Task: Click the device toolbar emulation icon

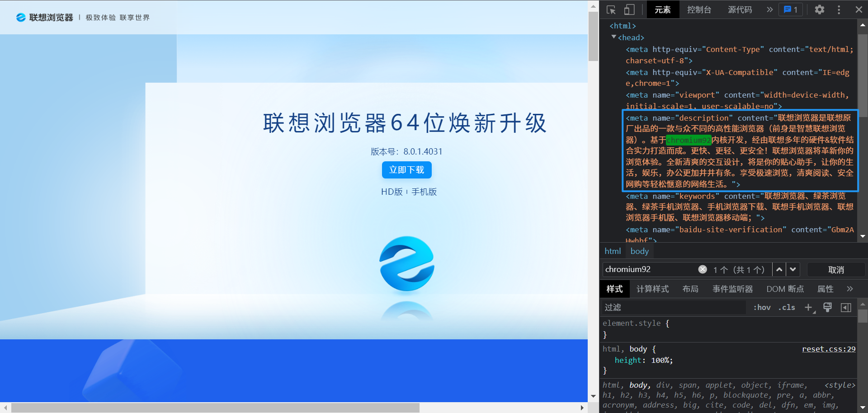Action: tap(629, 9)
